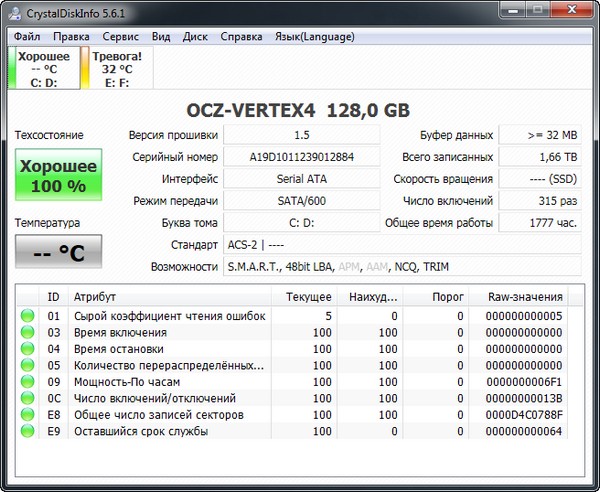Click the Raw-значения column header
Viewport: 600px width, 492px height.
click(525, 297)
